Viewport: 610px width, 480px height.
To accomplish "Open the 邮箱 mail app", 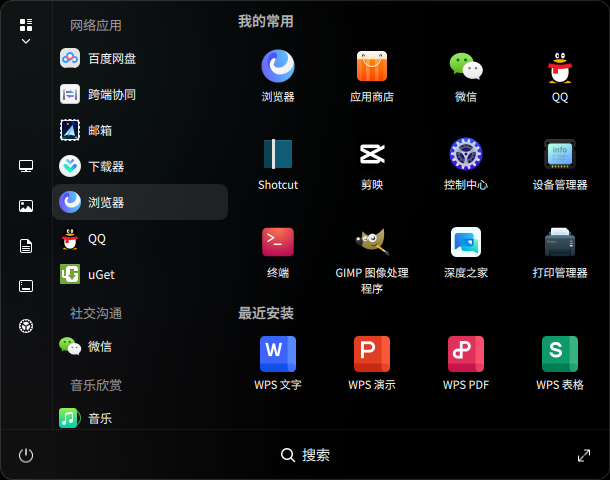I will tap(140, 130).
